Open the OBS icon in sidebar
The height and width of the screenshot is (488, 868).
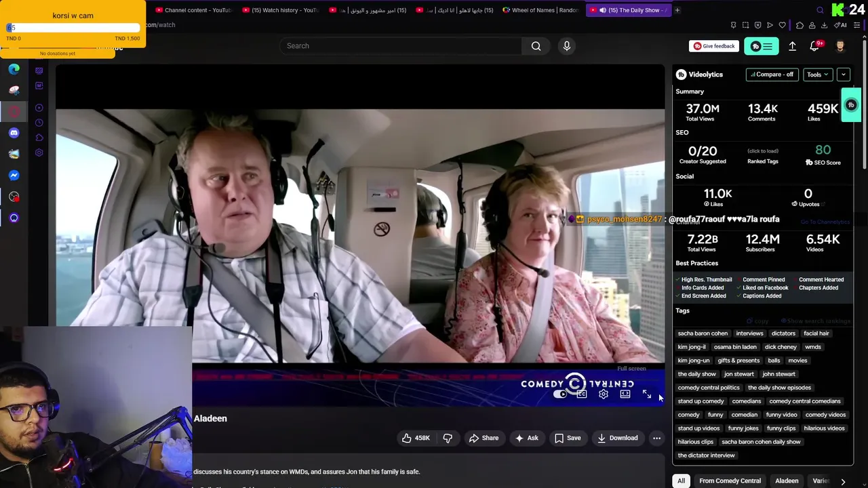click(14, 197)
